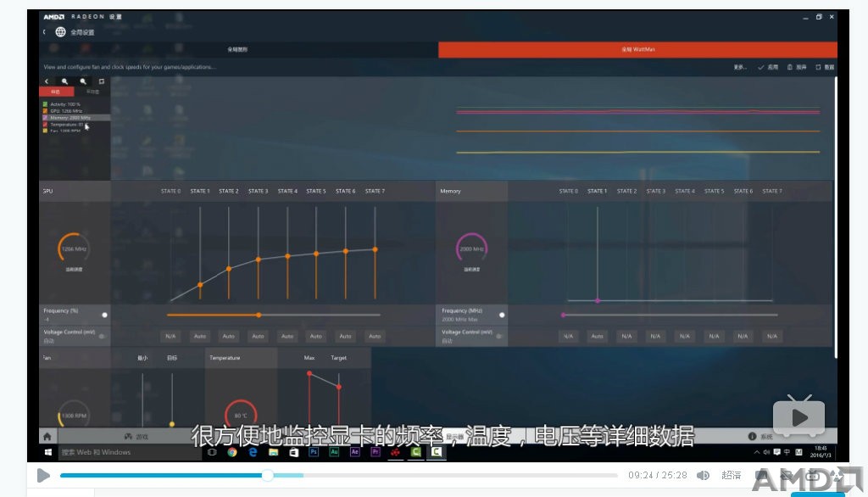
Task: Click the GPU frequency percentage slider handle
Action: pos(259,315)
